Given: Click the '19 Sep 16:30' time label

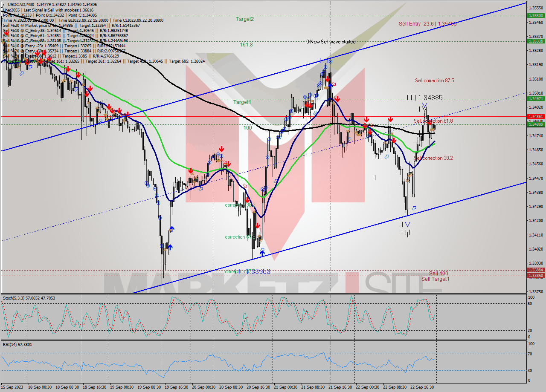Looking at the screenshot, I should pyautogui.click(x=176, y=387).
